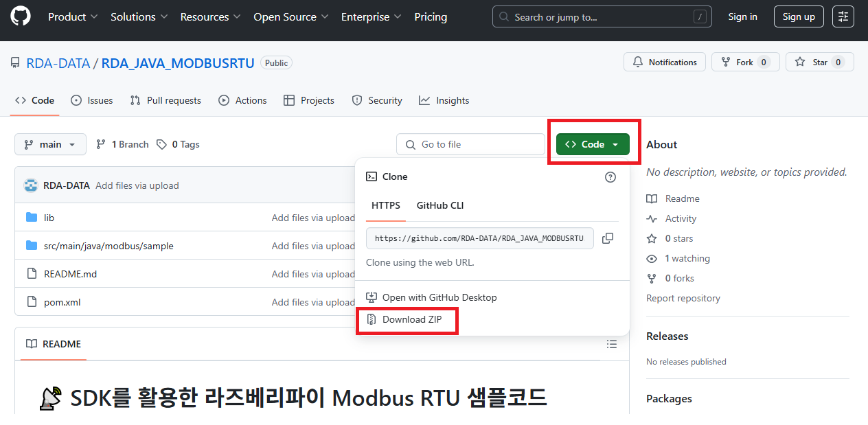Open the clone help question icon

coord(610,177)
